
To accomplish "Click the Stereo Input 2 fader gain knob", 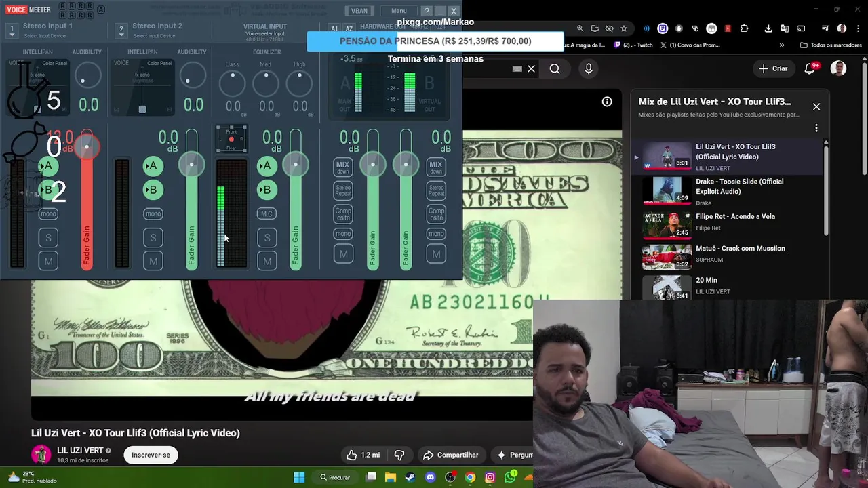I will click(191, 165).
